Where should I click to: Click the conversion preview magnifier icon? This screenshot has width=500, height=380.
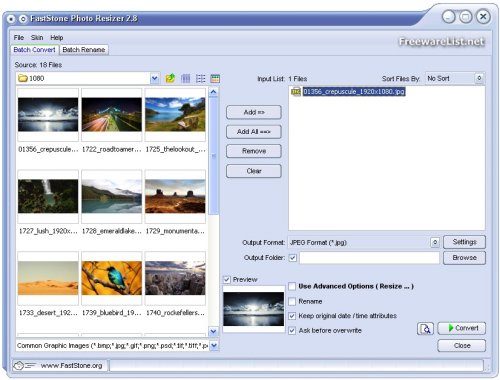point(425,329)
